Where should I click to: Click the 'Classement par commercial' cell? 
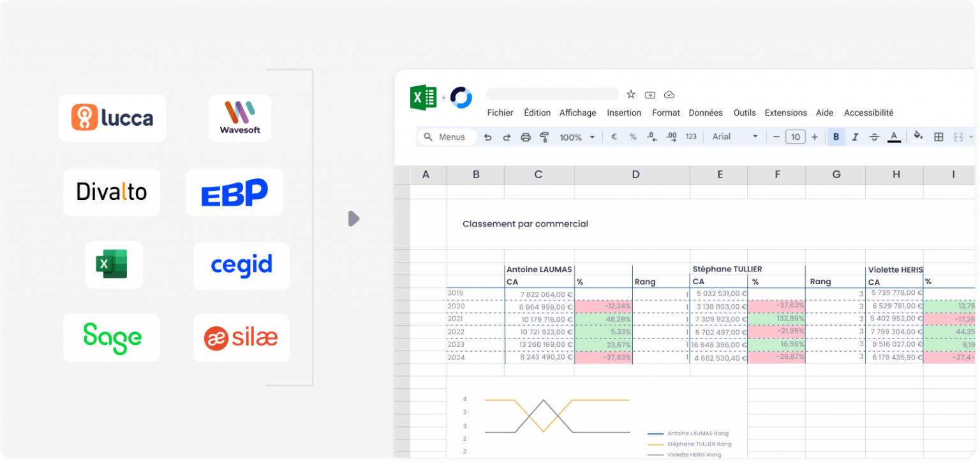click(526, 224)
